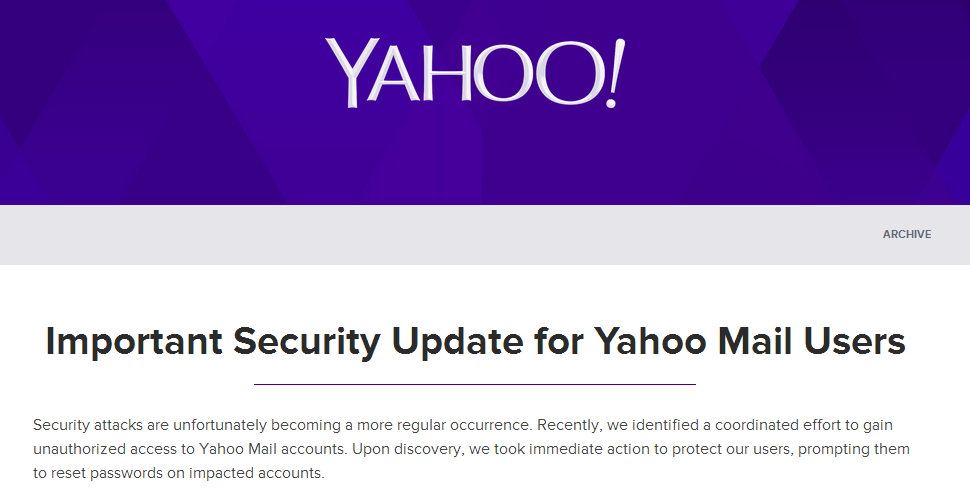Click Yahoo Mail accounts in the paragraph
Viewport: 970px width, 491px height.
click(x=273, y=449)
